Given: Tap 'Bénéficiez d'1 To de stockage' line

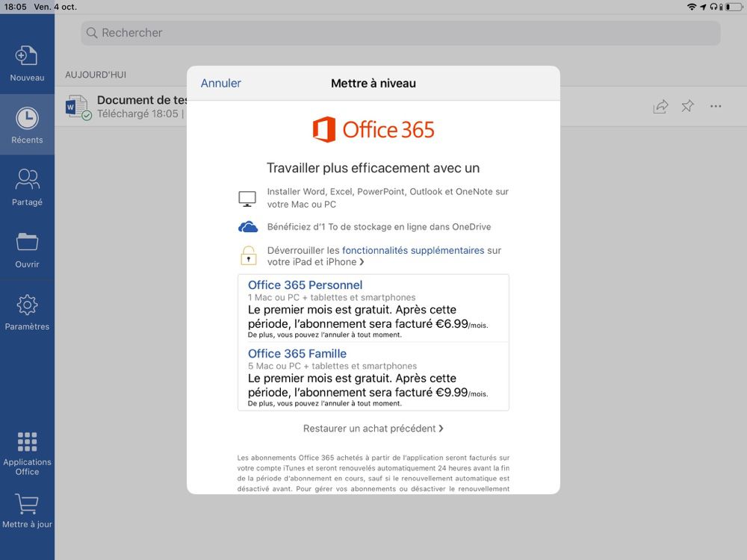Looking at the screenshot, I should pos(379,227).
